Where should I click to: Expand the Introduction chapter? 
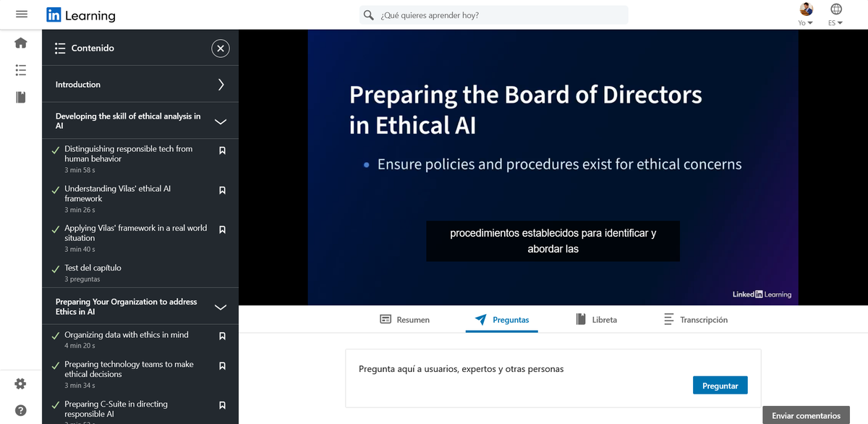222,84
